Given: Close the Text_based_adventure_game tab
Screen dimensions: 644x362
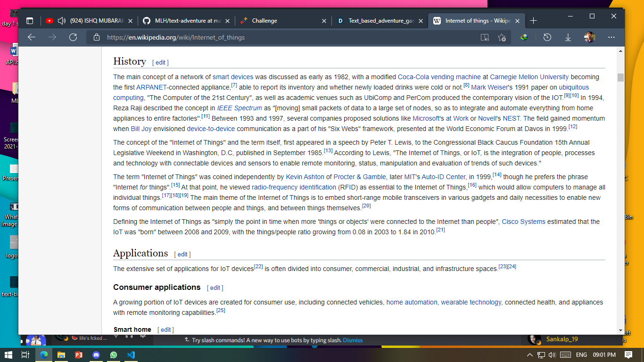Looking at the screenshot, I should pyautogui.click(x=421, y=21).
